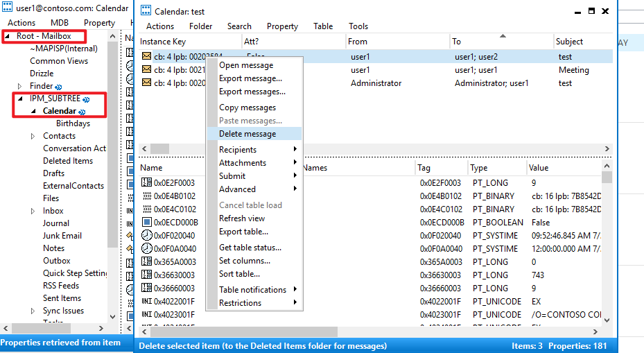
Task: Click the folder tree scroll-up arrow
Action: tap(112, 36)
